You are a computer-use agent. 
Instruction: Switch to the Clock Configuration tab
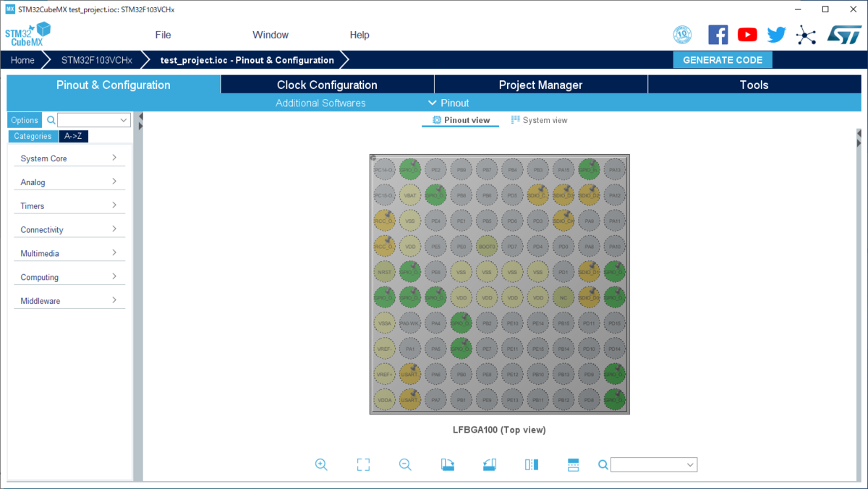[327, 85]
